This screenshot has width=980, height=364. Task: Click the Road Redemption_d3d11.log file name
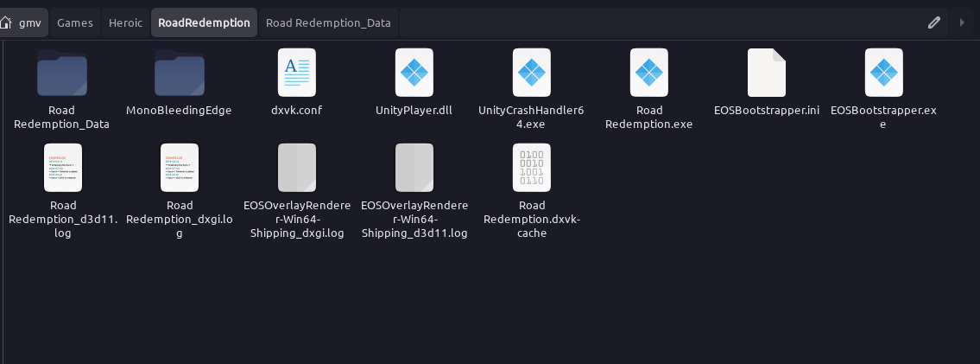coord(63,219)
